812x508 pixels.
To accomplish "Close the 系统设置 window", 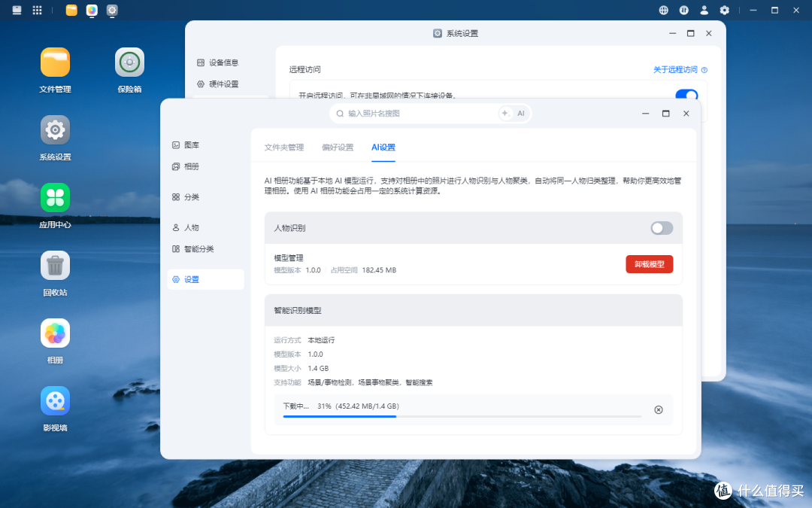I will coord(708,33).
